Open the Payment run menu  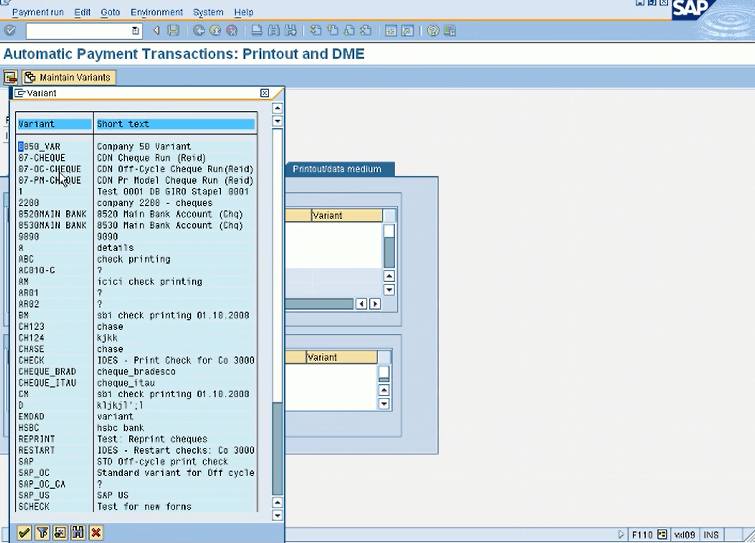pos(38,12)
